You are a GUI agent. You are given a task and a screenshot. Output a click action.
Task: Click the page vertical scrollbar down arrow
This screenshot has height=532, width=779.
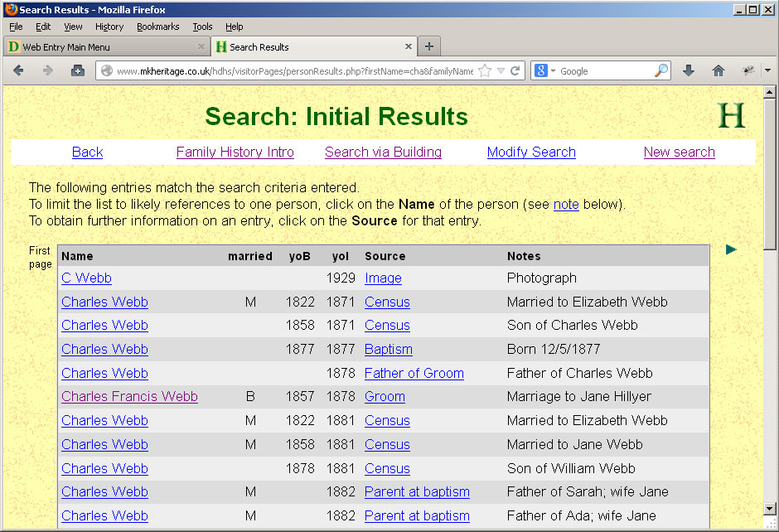coord(770,510)
